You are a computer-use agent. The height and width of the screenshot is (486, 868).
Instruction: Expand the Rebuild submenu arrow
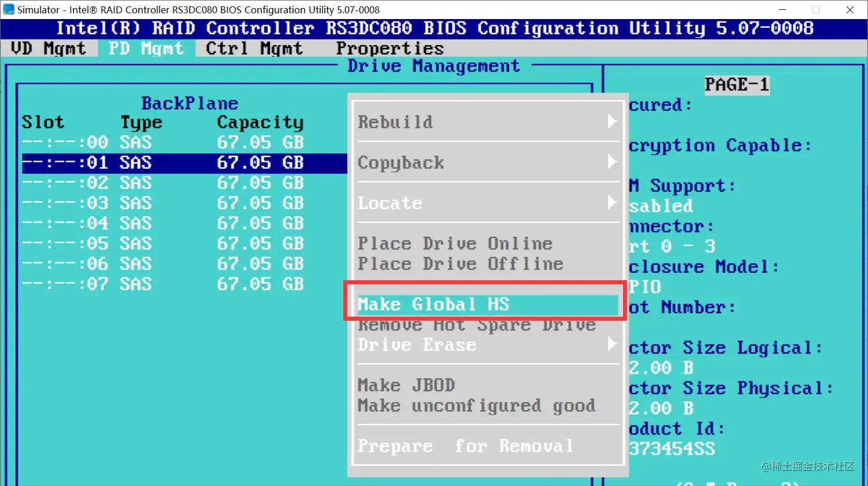tap(612, 121)
